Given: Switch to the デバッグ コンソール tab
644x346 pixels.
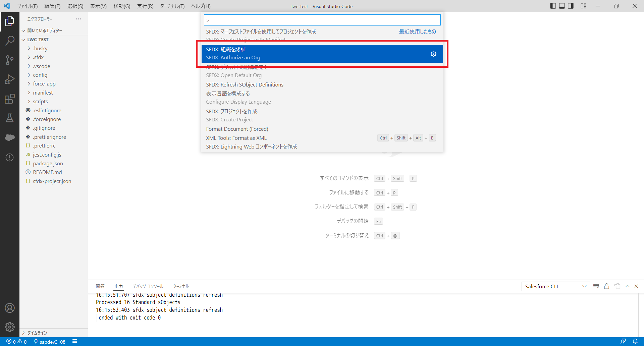Looking at the screenshot, I should [x=148, y=286].
